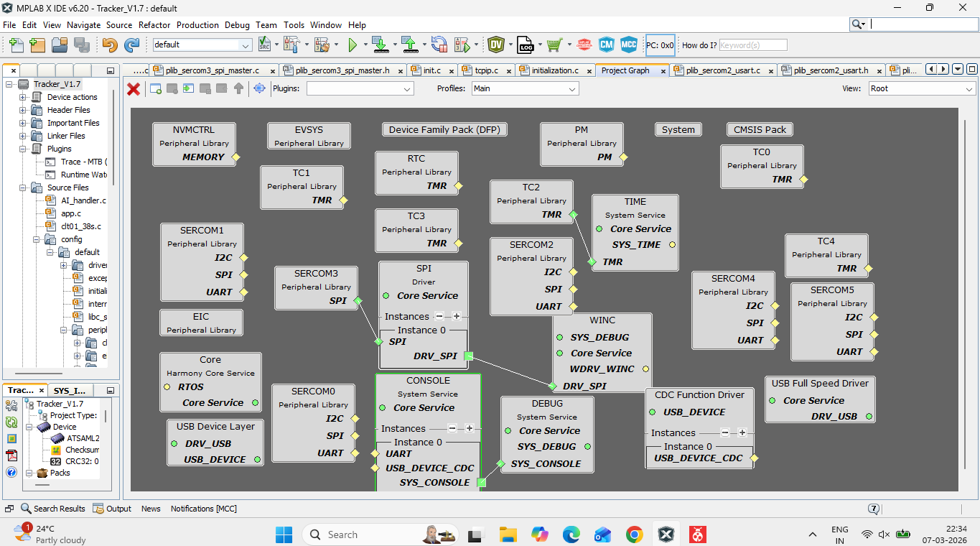The height and width of the screenshot is (546, 980).
Task: Open the View dropdown showing Root
Action: (x=921, y=89)
